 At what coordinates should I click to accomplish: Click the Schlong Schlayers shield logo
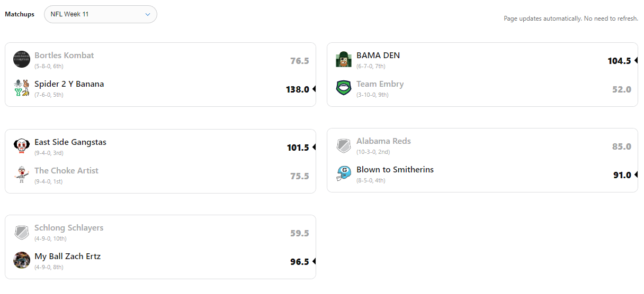click(x=22, y=232)
